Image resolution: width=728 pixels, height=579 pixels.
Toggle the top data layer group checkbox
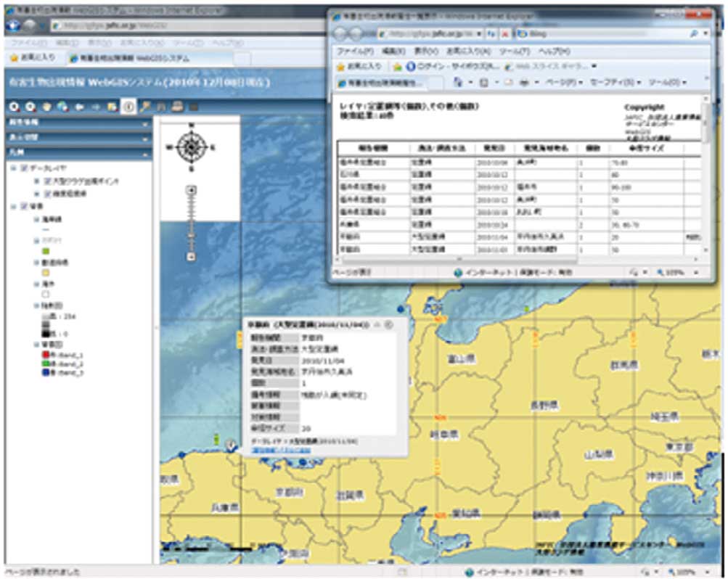coord(25,168)
